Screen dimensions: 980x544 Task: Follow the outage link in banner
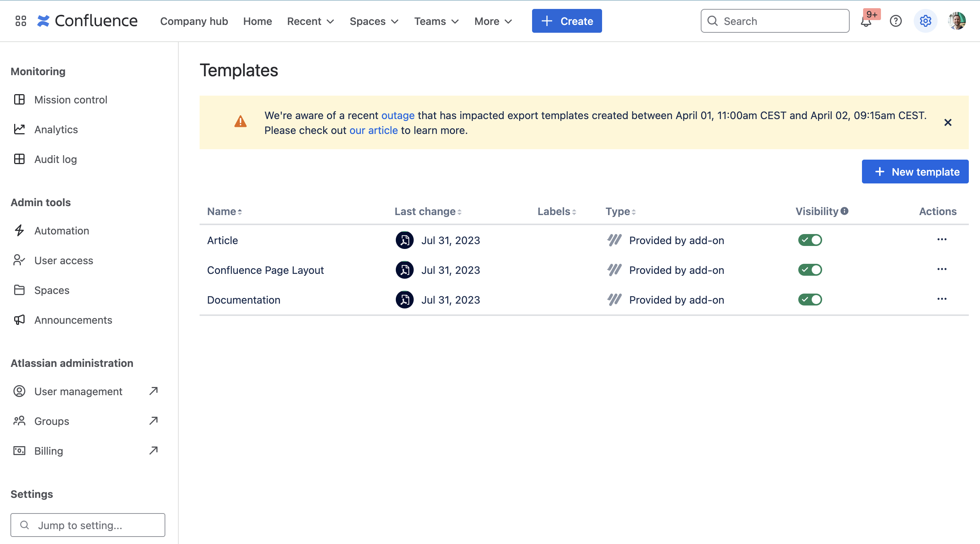(398, 115)
